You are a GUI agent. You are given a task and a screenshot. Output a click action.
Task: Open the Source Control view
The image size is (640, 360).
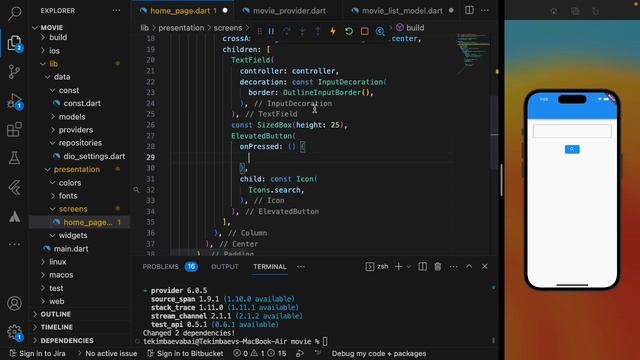coord(14,72)
